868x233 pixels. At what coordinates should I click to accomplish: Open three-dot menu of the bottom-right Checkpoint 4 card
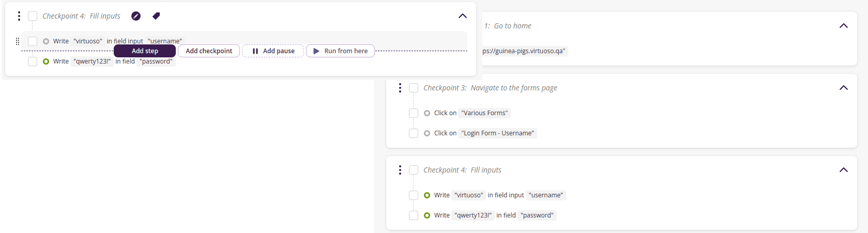[x=400, y=170]
